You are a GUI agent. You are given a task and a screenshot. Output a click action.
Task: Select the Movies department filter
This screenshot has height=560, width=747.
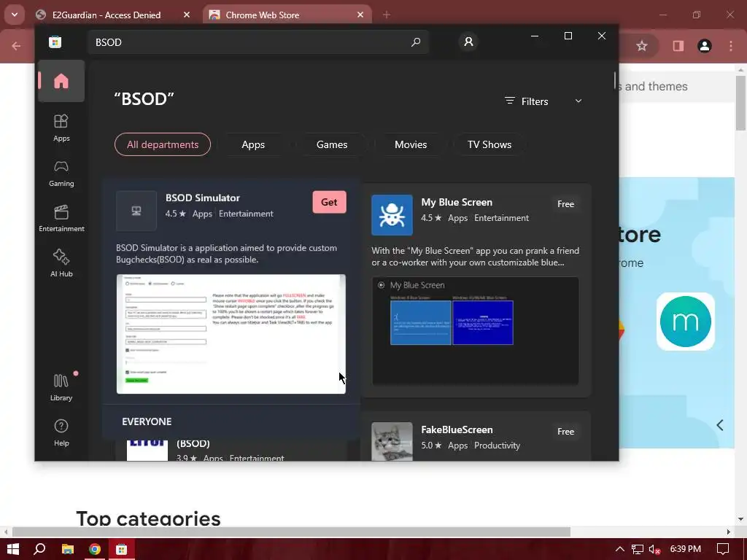click(x=411, y=144)
